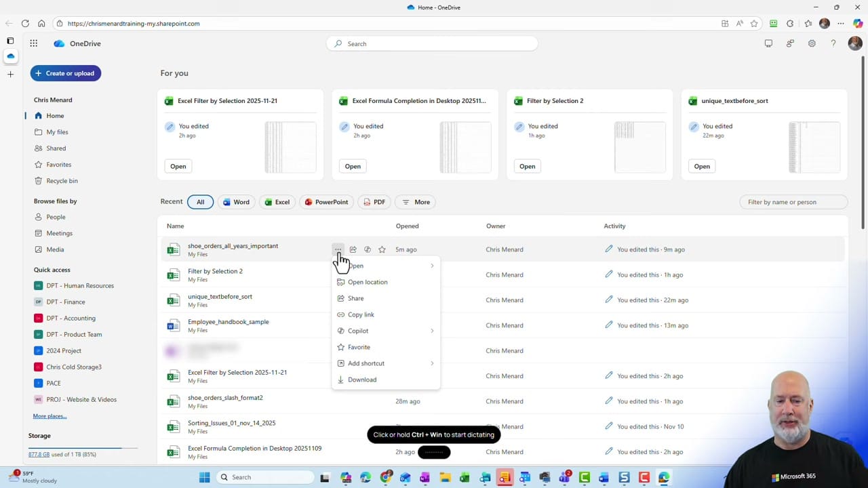Click the Create or upload button
868x488 pixels.
pyautogui.click(x=65, y=73)
